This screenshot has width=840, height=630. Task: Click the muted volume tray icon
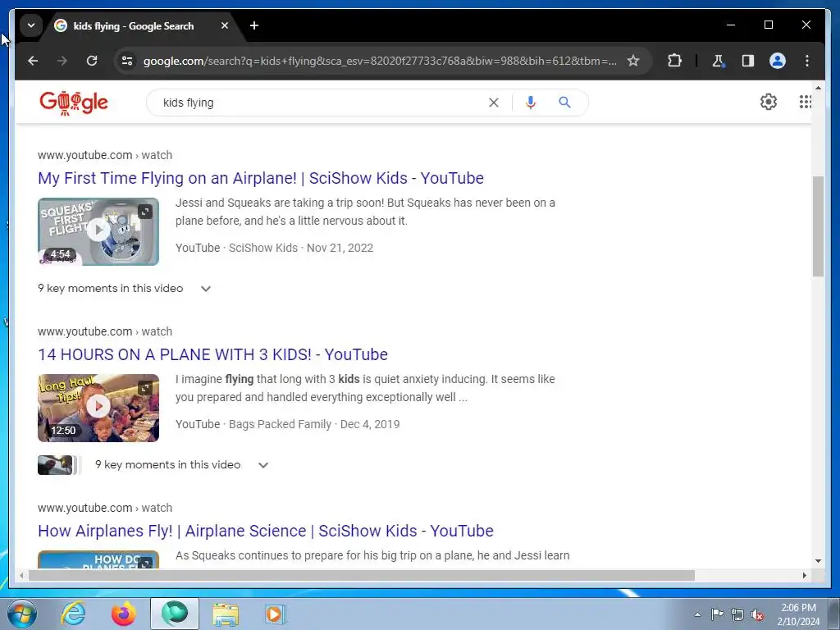pos(757,614)
